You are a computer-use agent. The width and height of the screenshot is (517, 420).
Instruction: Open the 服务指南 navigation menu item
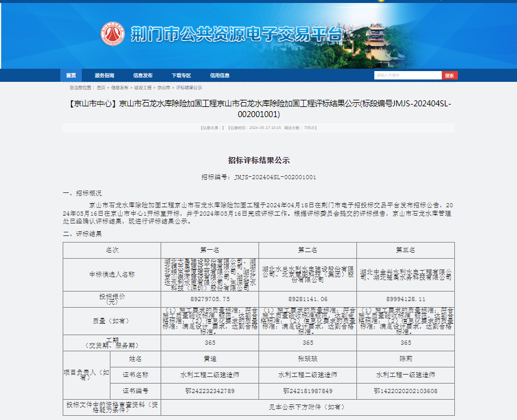(x=105, y=75)
